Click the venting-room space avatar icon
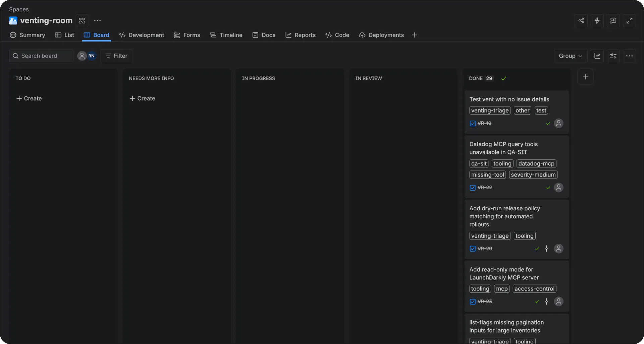The width and height of the screenshot is (644, 344). pyautogui.click(x=13, y=21)
